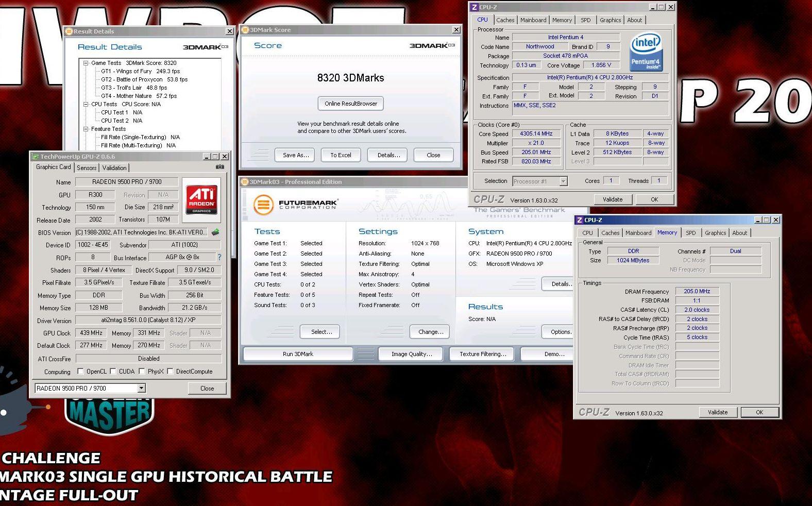Select the GT4 - Mother Nature row
812x506 pixels.
[139, 96]
